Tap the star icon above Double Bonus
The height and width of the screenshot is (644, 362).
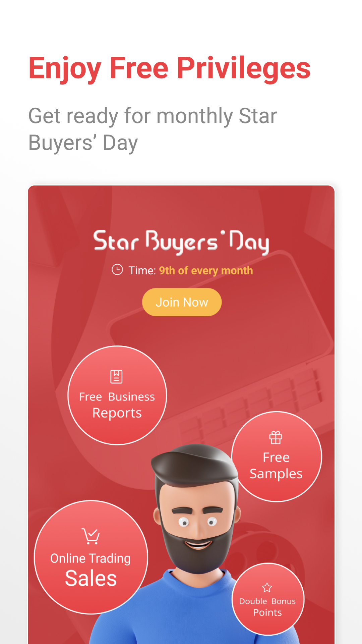pyautogui.click(x=267, y=588)
